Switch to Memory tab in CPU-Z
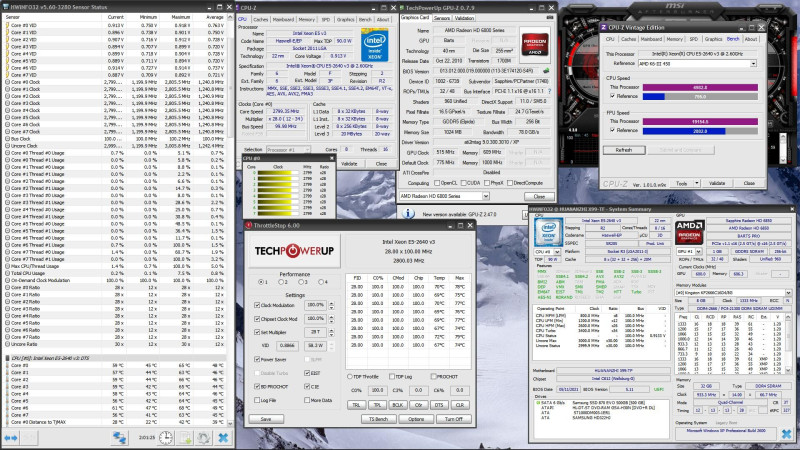This screenshot has width=800, height=450. click(x=307, y=19)
